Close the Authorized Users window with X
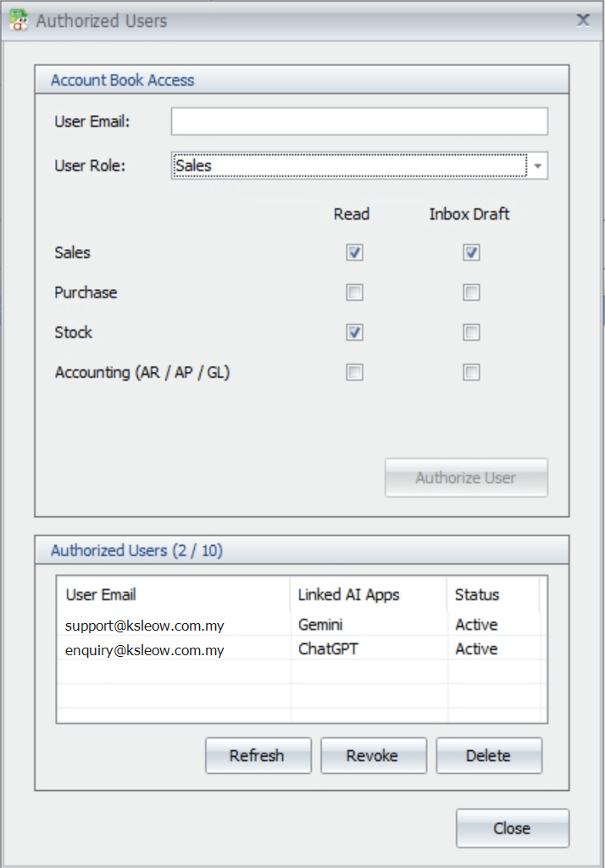 (583, 20)
